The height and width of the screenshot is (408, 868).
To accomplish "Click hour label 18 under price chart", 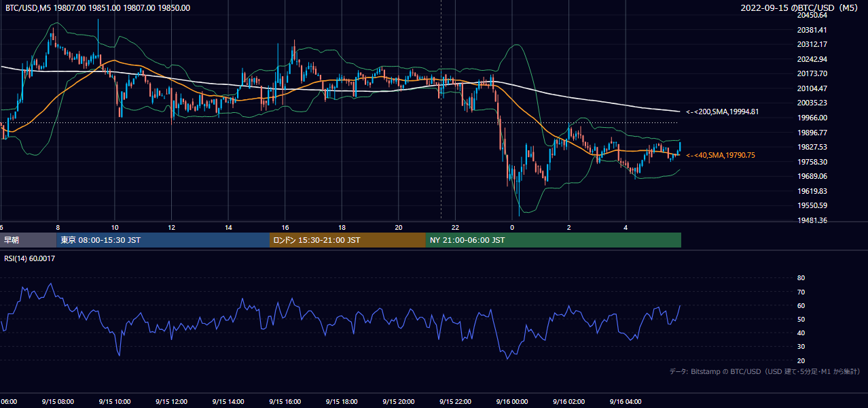I will (x=342, y=228).
